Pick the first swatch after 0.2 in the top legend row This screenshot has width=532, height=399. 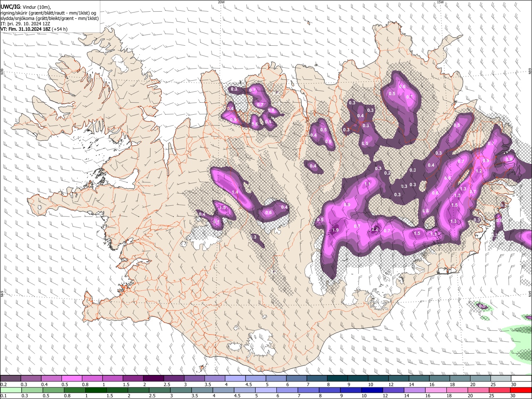[x=10, y=378]
